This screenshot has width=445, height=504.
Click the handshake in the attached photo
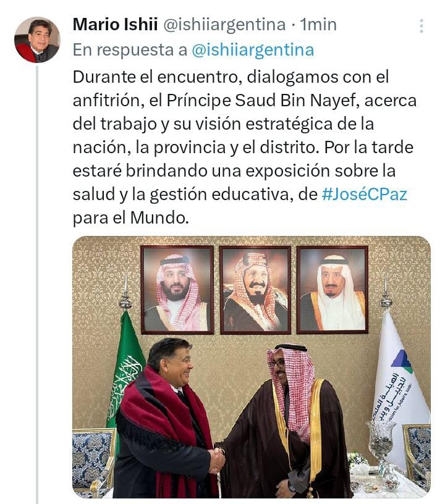(218, 460)
